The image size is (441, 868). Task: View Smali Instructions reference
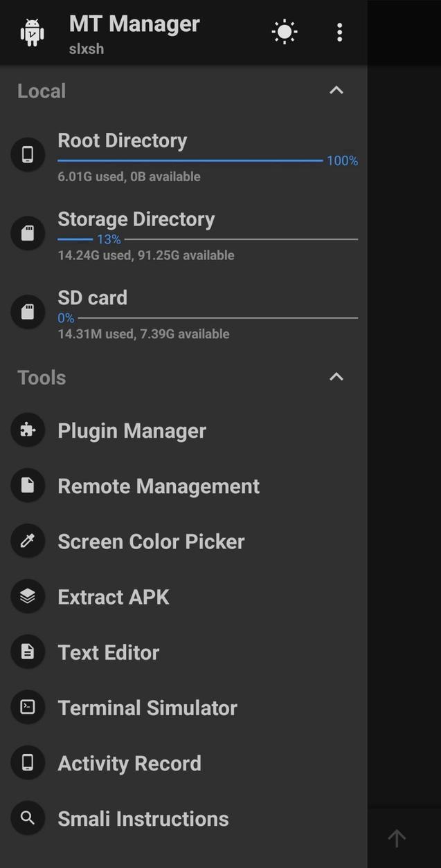(x=143, y=818)
